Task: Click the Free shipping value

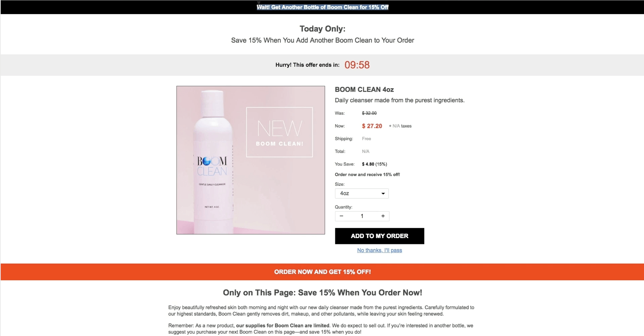Action: 366,139
